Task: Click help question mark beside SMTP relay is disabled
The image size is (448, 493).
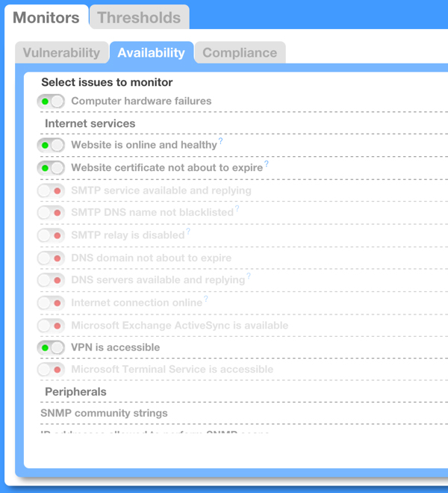Action: click(188, 232)
